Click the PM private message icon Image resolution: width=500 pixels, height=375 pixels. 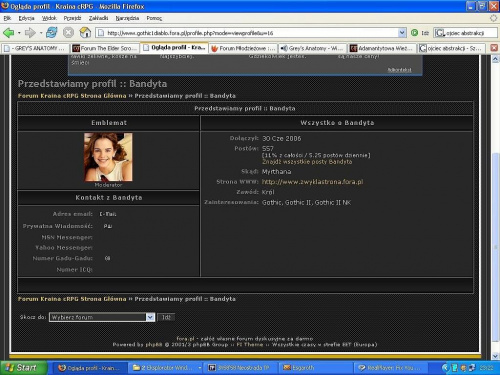(x=108, y=226)
